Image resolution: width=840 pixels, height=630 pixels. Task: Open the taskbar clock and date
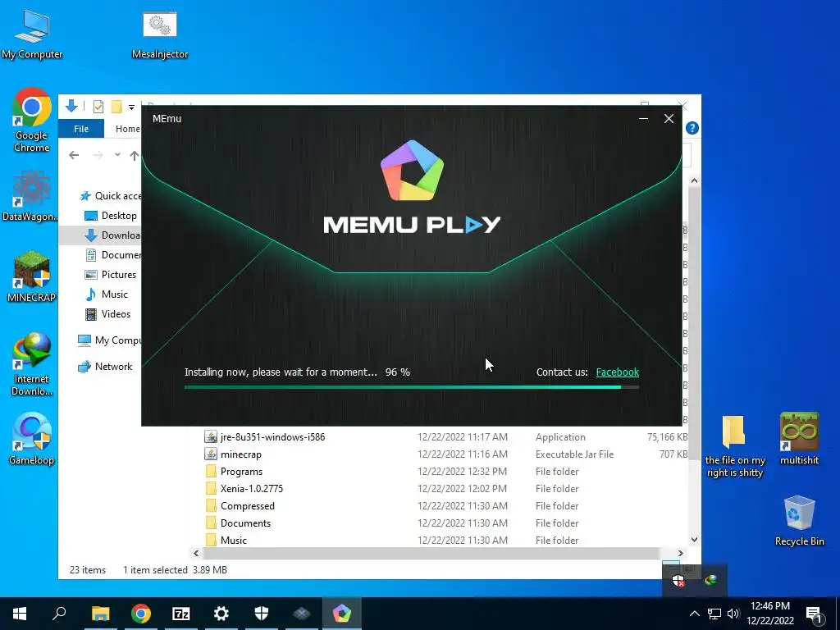click(769, 614)
